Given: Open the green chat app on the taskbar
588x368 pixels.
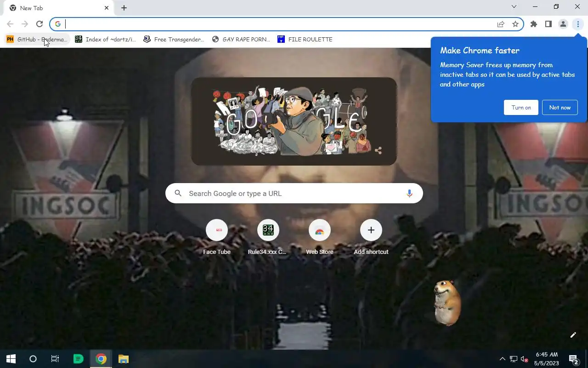Looking at the screenshot, I should 79,359.
